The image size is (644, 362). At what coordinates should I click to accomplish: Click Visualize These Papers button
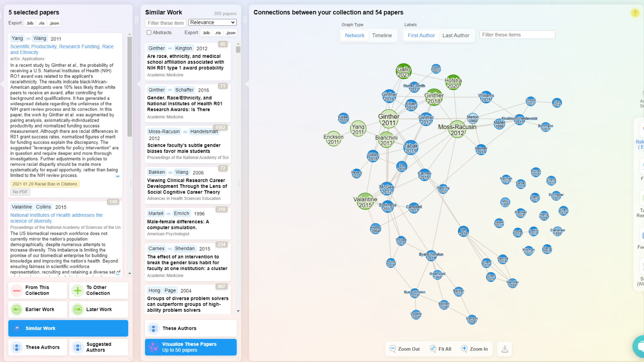(x=190, y=347)
